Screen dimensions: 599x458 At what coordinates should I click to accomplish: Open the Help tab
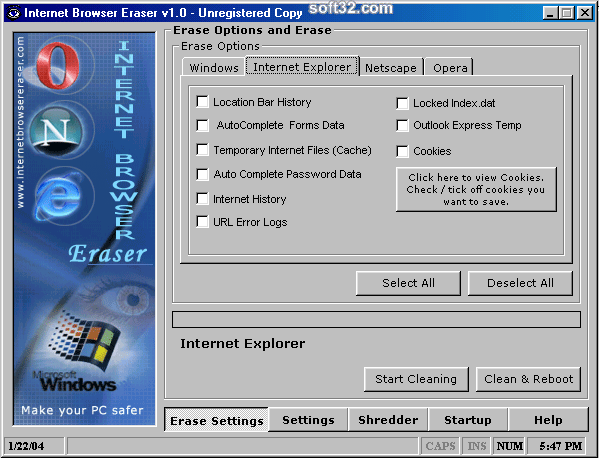coord(548,420)
